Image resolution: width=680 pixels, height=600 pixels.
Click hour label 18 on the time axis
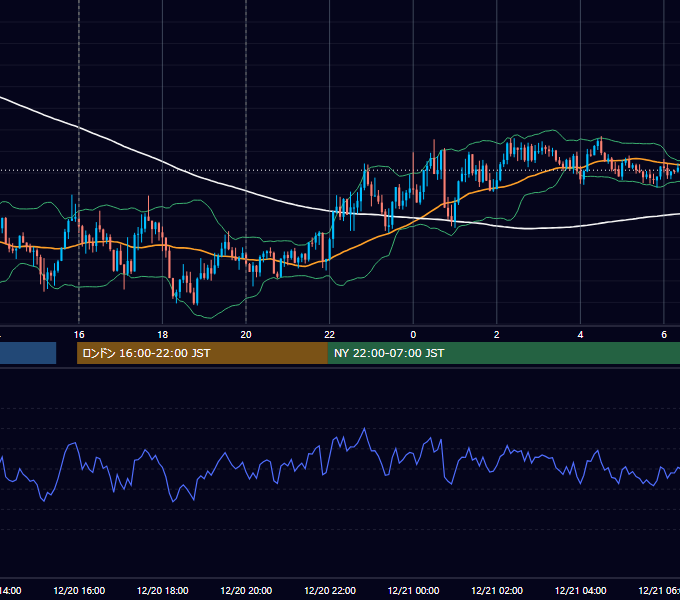pos(162,335)
